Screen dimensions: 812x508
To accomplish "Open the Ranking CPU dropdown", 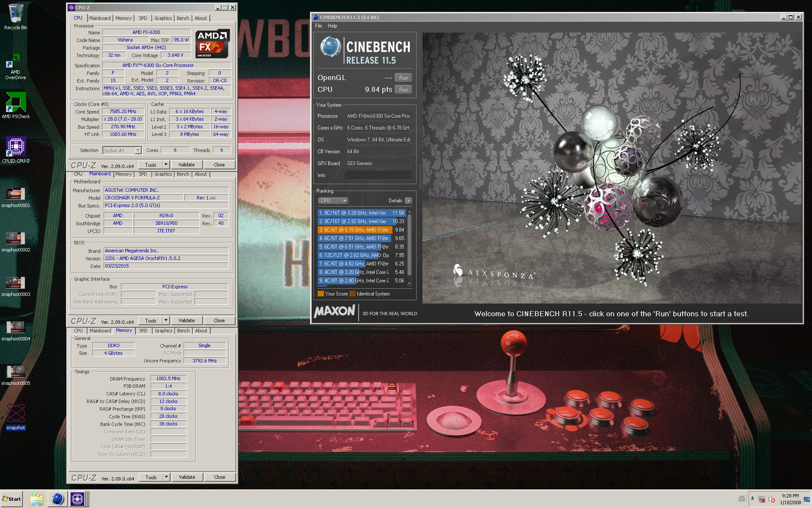I will pos(333,201).
